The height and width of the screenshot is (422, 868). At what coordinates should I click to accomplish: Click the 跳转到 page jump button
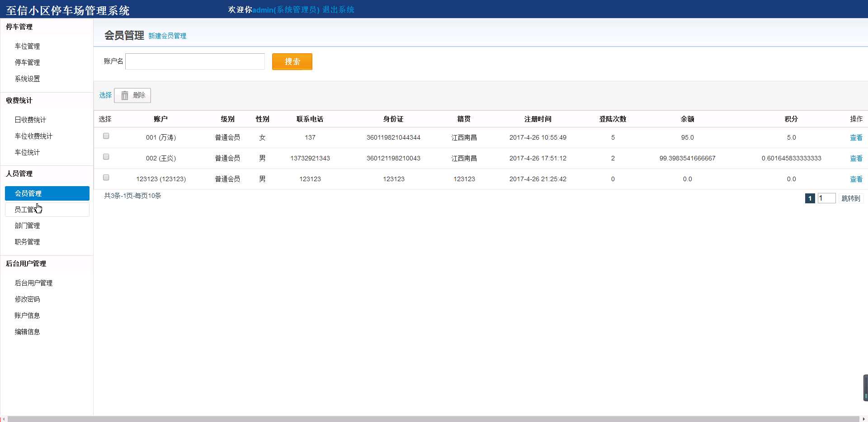851,198
